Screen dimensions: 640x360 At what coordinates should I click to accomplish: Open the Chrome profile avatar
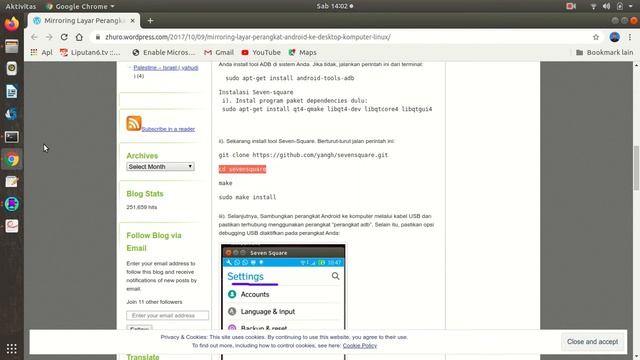point(614,37)
